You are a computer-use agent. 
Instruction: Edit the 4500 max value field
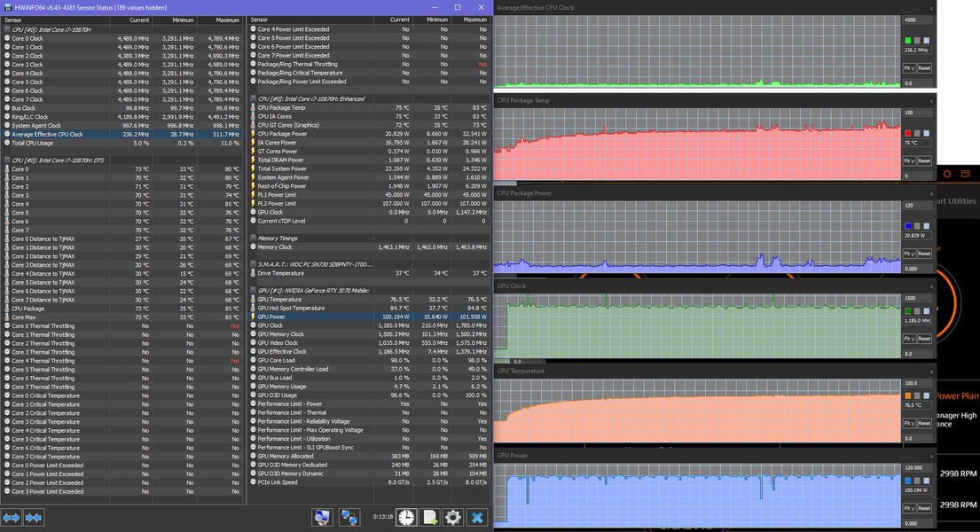tap(916, 20)
